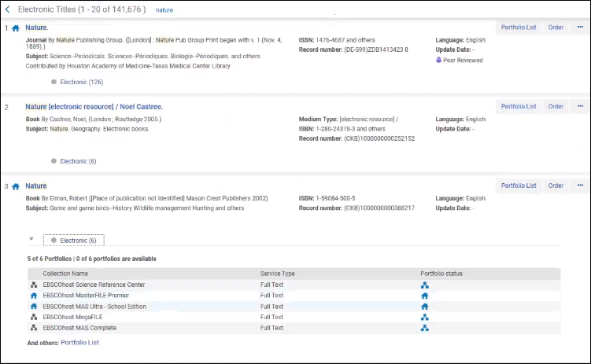
Task: Click the 'nature' search term link
Action: pos(164,10)
